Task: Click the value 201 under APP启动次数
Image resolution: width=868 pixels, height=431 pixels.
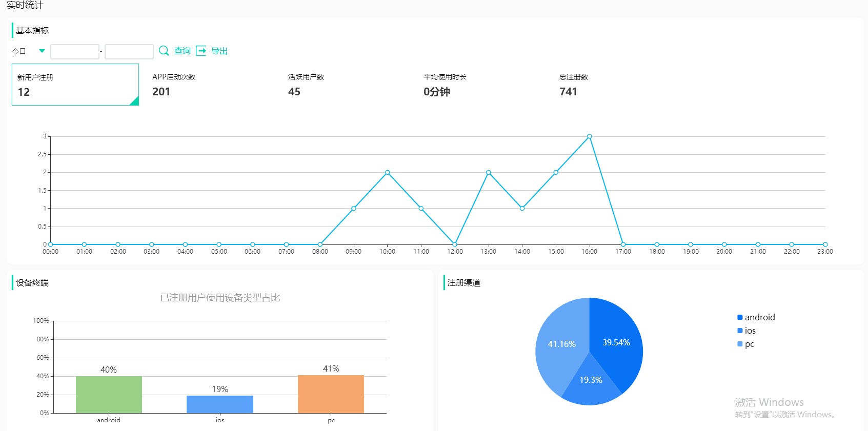Action: click(161, 92)
